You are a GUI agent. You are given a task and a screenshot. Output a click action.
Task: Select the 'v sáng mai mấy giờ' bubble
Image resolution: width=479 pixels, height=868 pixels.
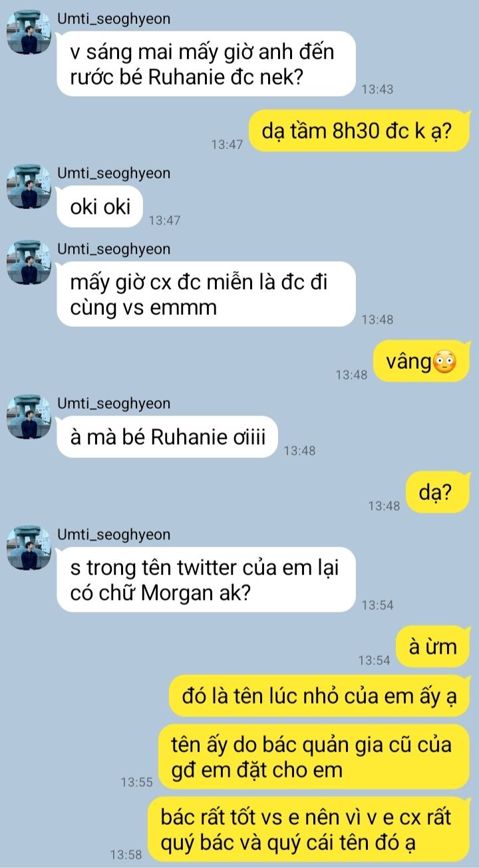coord(206,65)
